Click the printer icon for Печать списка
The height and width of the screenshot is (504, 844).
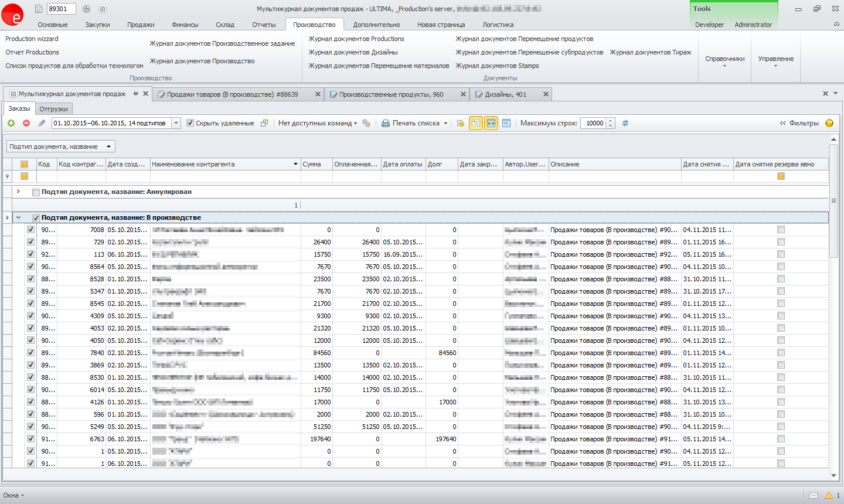point(386,123)
